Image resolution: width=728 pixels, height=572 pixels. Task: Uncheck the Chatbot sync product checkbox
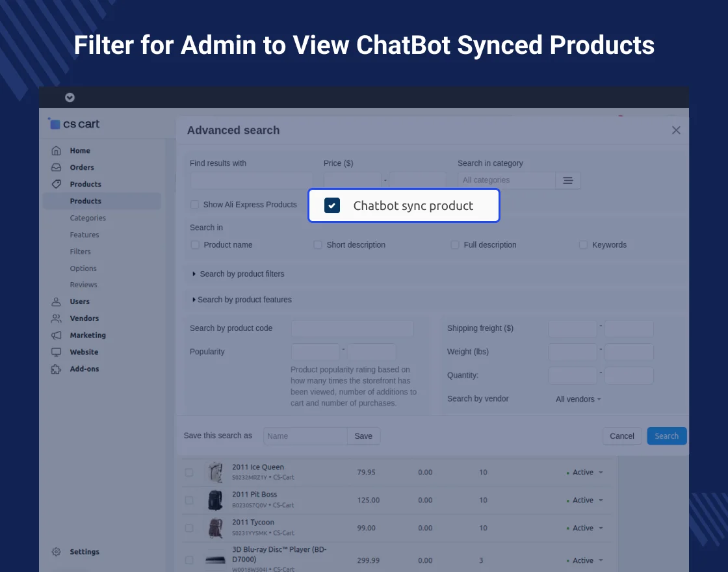[x=332, y=206]
